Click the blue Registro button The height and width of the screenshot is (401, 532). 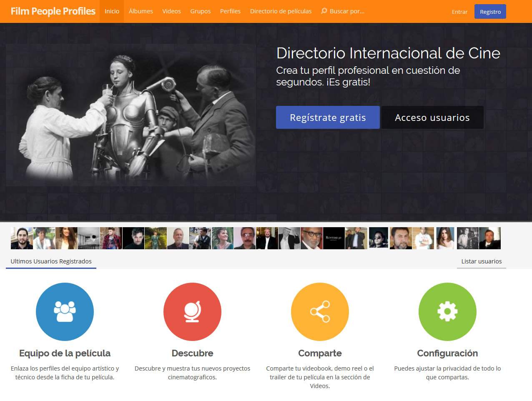(490, 12)
